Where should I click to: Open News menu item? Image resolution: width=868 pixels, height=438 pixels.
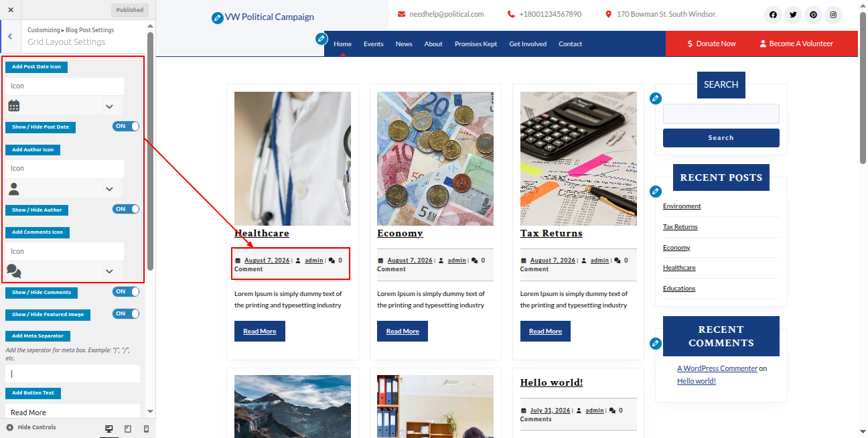click(x=404, y=44)
